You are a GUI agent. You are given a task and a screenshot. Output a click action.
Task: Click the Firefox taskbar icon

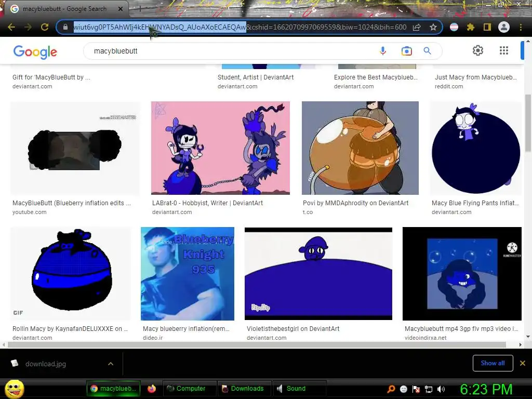click(x=151, y=389)
